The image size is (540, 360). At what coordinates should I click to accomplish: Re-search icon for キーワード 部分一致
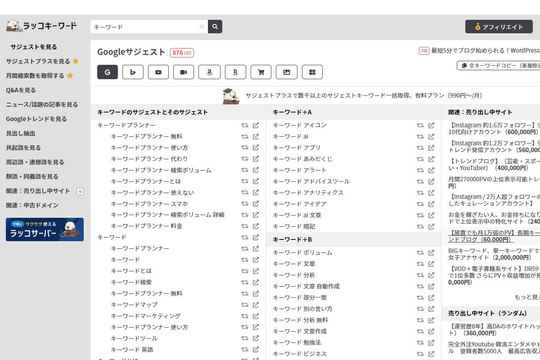pyautogui.click(x=420, y=298)
